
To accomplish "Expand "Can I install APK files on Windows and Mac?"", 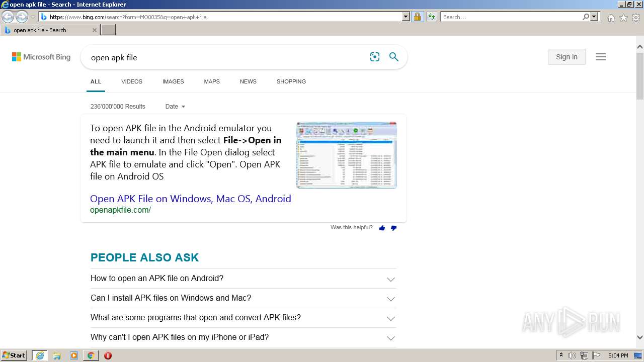I will point(243,298).
